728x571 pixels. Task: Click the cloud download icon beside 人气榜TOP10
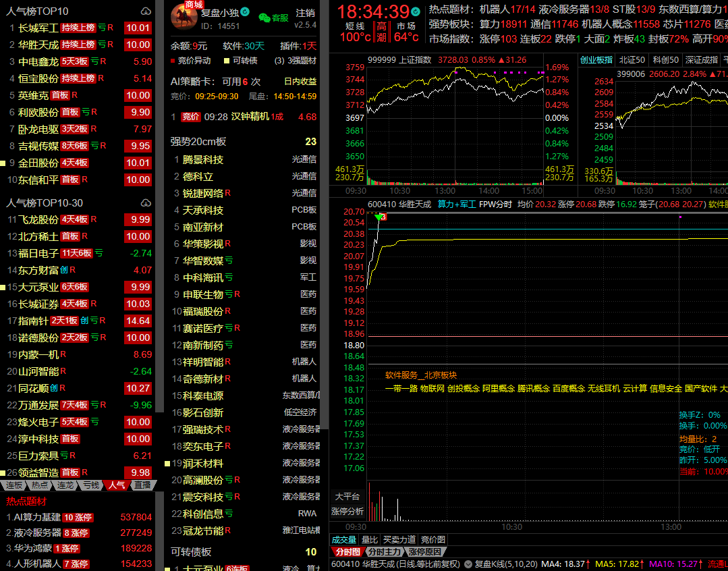(146, 11)
